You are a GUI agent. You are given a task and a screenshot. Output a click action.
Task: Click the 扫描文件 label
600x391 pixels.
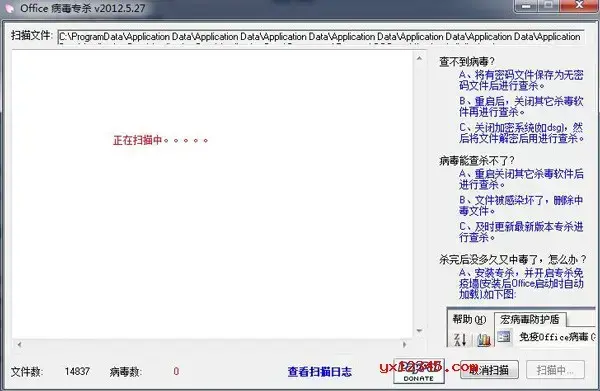tap(32, 35)
